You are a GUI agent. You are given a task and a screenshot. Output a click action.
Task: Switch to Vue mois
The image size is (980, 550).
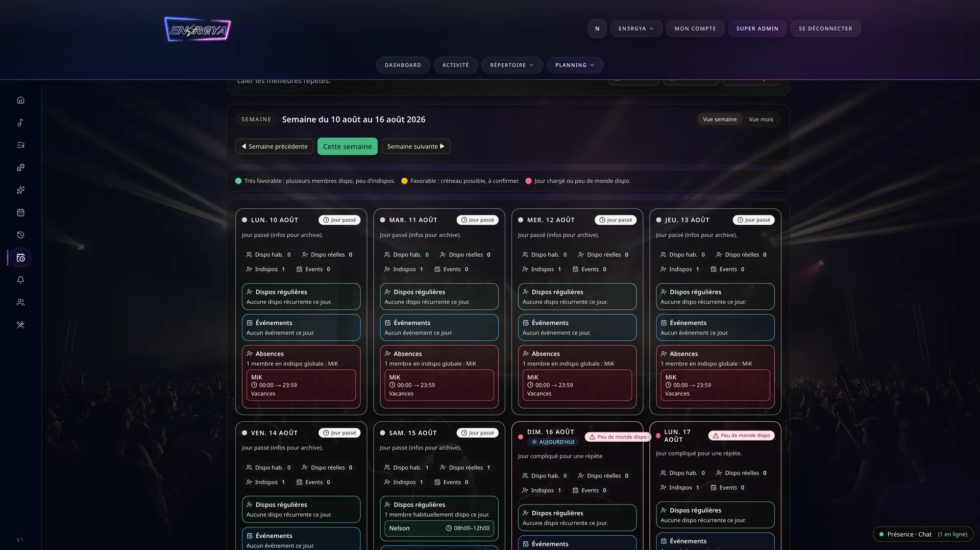click(761, 119)
